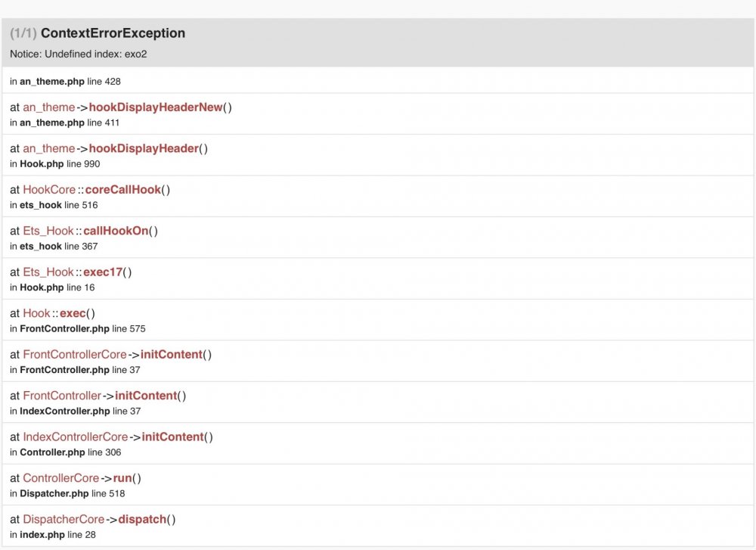
Task: Click the IndexControllerCore class name
Action: 76,437
